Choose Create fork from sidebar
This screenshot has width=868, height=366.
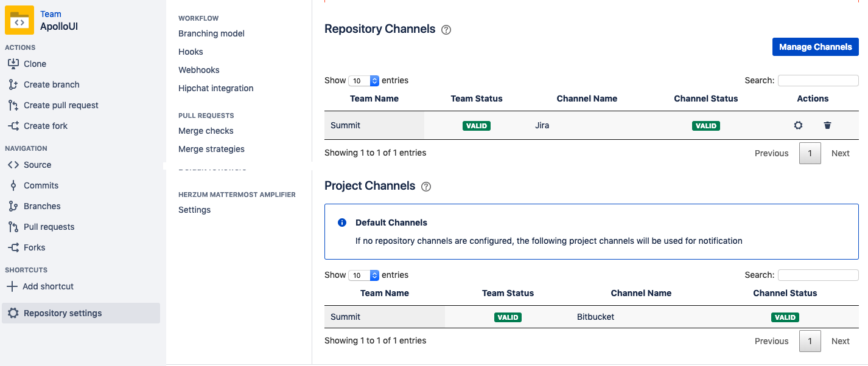(45, 126)
